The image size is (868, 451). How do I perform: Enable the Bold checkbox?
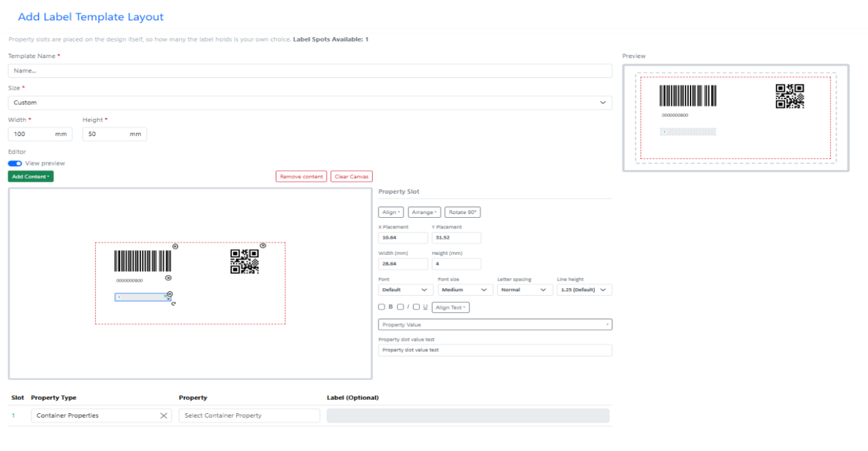click(382, 307)
